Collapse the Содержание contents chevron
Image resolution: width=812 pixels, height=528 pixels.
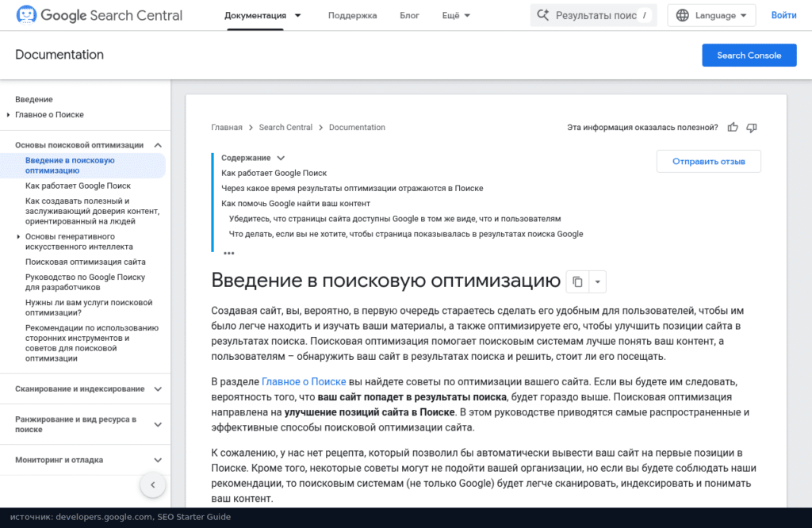(x=281, y=158)
